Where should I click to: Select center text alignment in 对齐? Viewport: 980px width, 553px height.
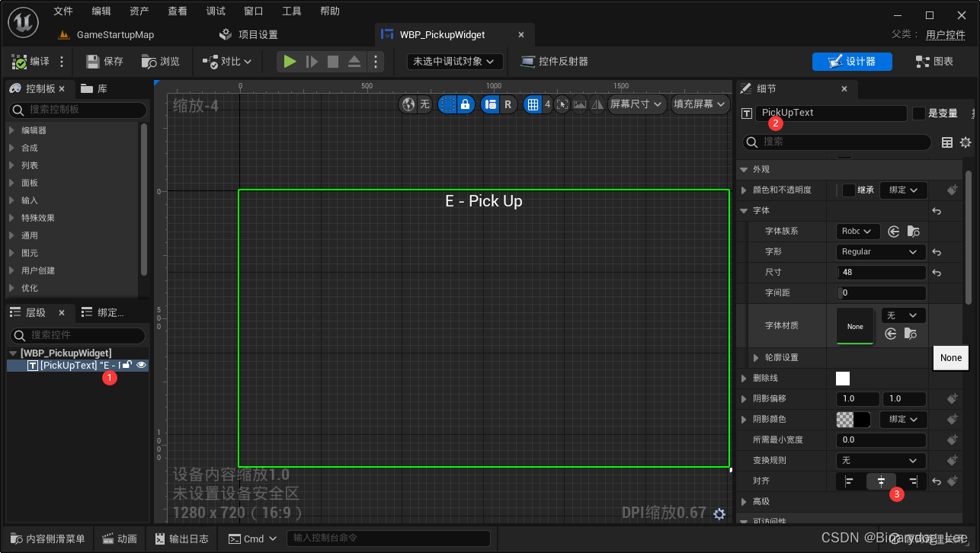pos(881,481)
